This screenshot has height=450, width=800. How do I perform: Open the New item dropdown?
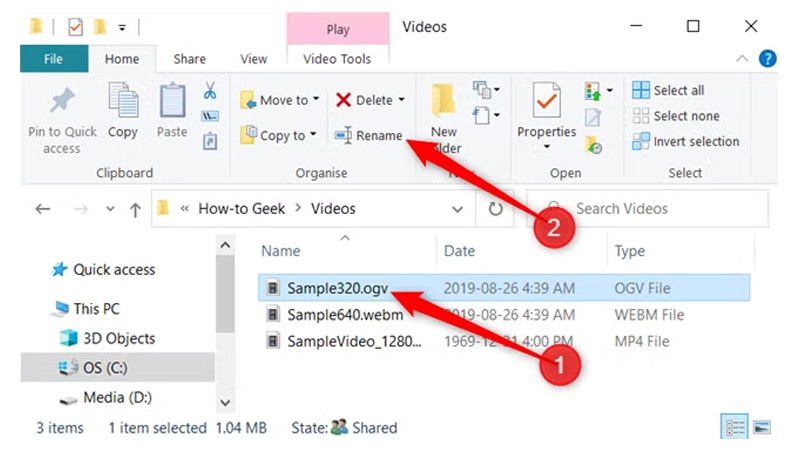[x=486, y=90]
